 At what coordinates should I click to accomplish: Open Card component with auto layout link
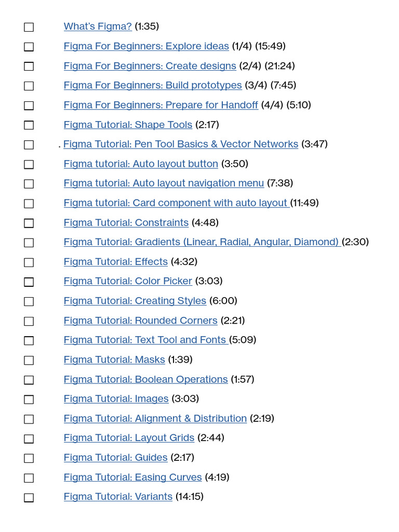[176, 203]
